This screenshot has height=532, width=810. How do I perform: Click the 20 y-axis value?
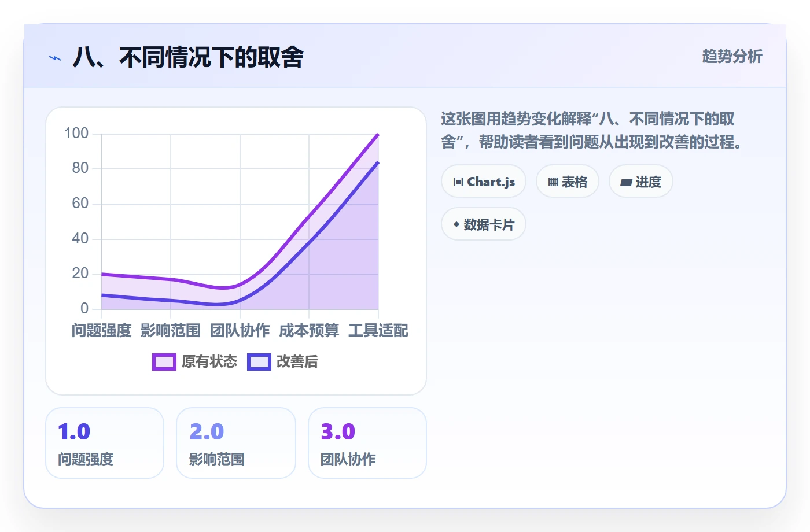click(x=80, y=274)
